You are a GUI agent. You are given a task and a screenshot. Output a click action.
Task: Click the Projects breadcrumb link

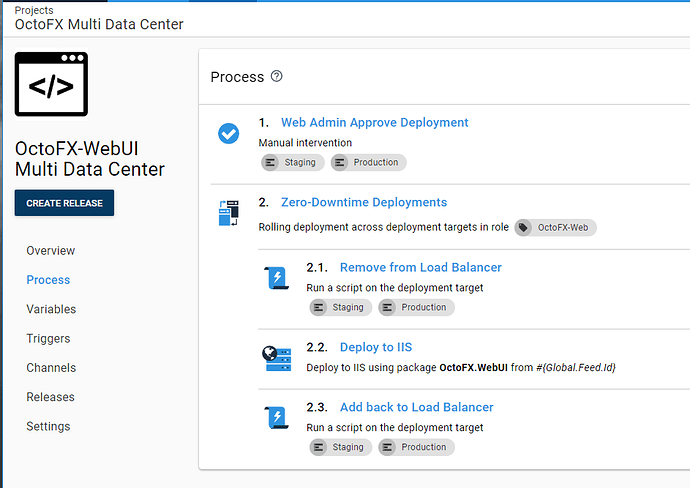(x=34, y=10)
